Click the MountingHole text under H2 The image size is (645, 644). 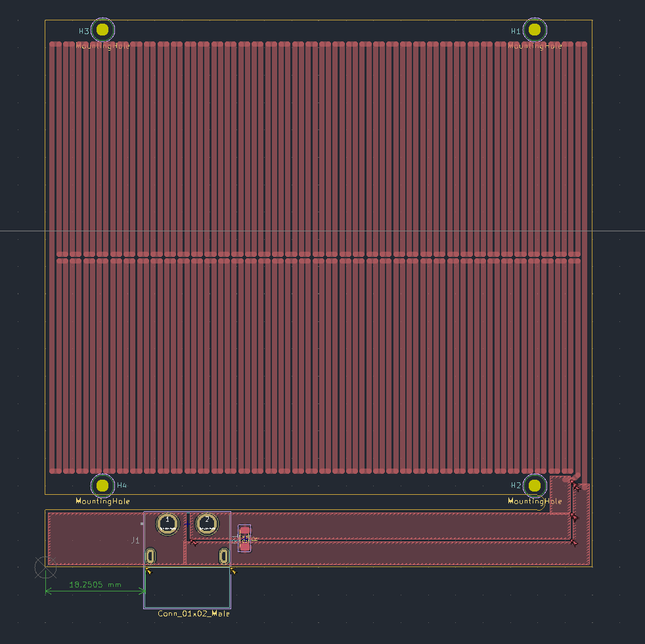pyautogui.click(x=535, y=501)
